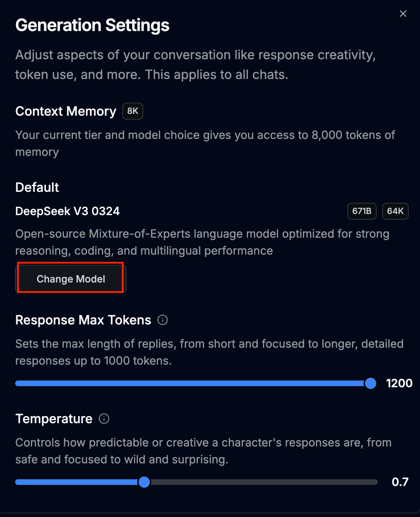Click the Temperature info icon
Viewport: 420px width, 517px height.
(x=104, y=419)
